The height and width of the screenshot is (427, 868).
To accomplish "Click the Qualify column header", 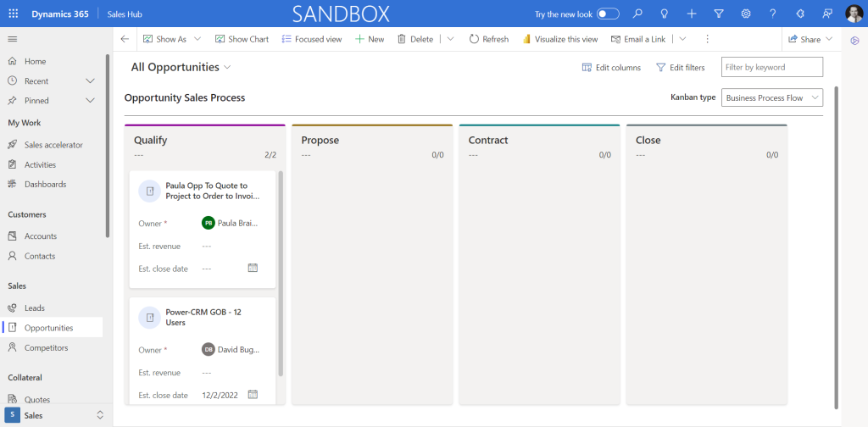I will (x=151, y=141).
